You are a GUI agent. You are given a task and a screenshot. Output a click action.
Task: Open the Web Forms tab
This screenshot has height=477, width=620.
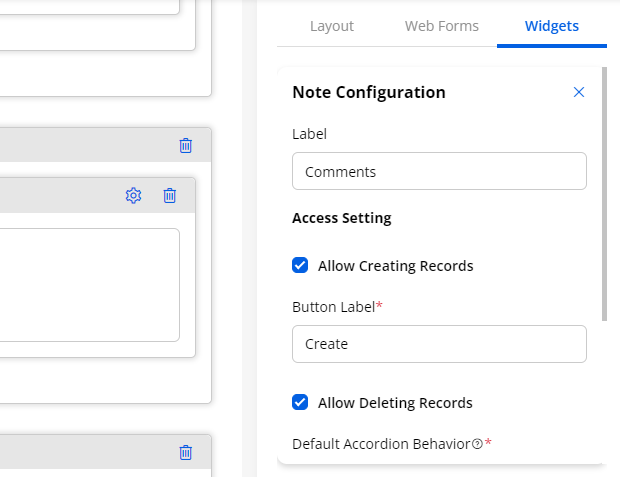tap(441, 26)
